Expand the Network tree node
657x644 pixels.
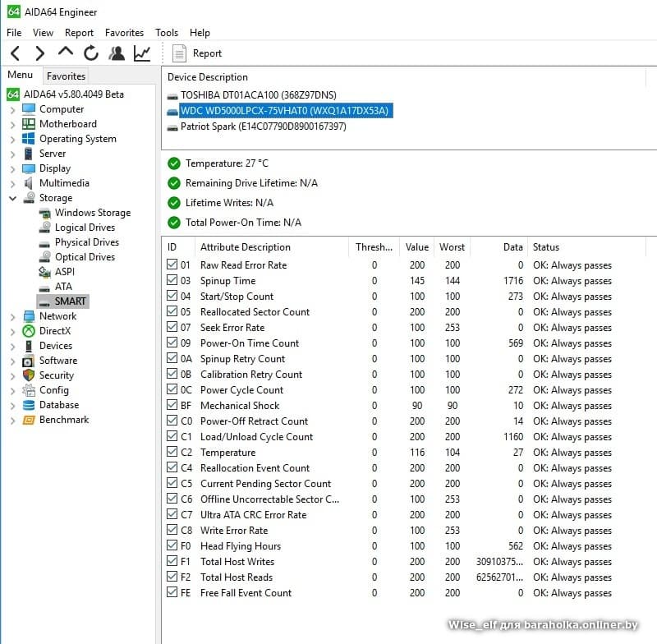pyautogui.click(x=12, y=317)
